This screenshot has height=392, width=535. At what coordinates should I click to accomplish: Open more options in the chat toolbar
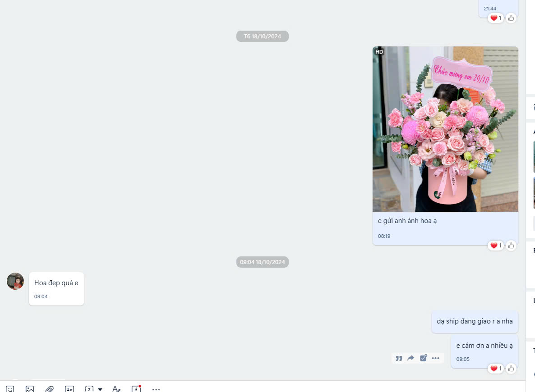click(156, 389)
